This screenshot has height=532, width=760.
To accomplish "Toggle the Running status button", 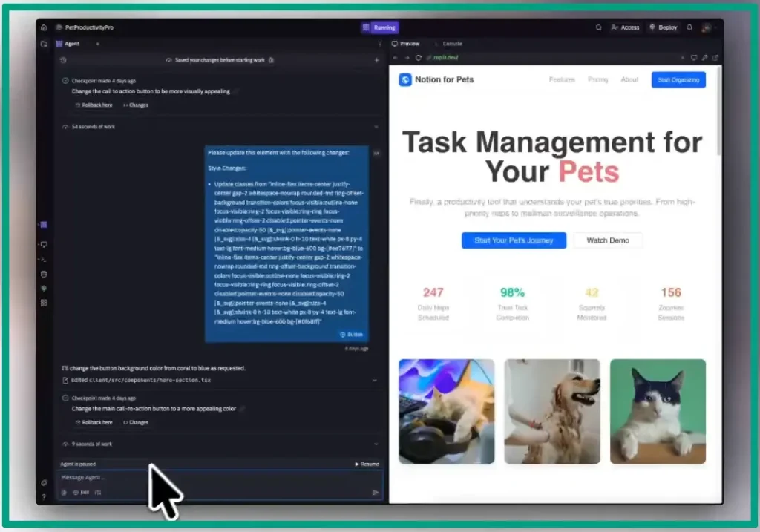I will click(379, 27).
